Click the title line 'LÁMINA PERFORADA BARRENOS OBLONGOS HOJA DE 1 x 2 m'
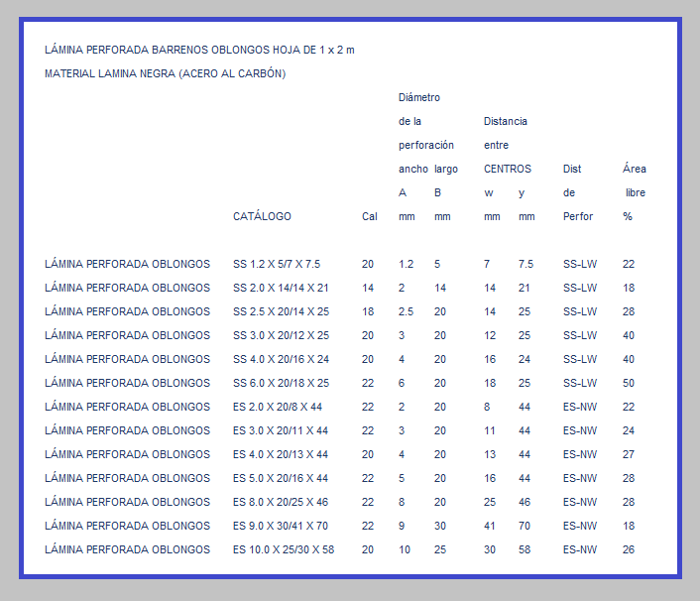Screen dimensions: 700x601 [x=199, y=50]
